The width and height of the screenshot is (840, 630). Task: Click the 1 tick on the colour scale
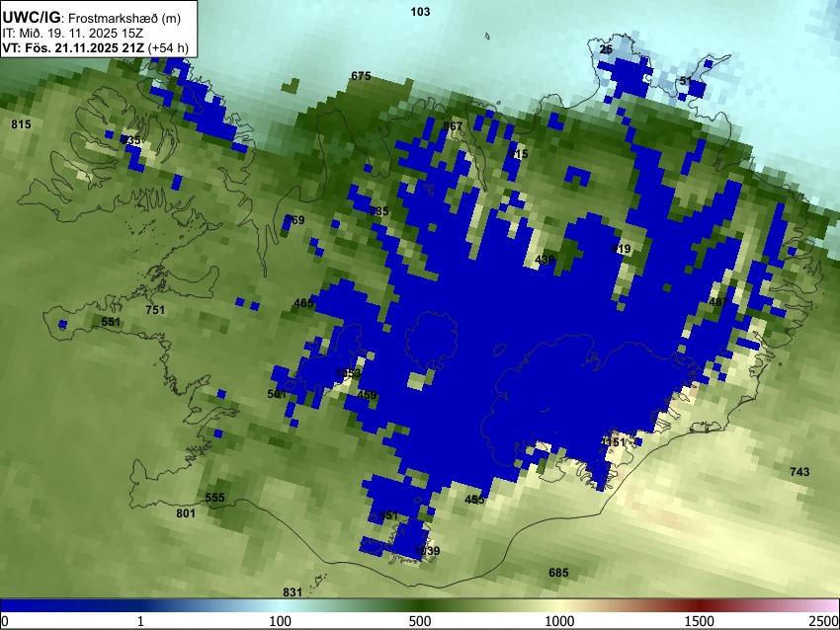pos(140,621)
